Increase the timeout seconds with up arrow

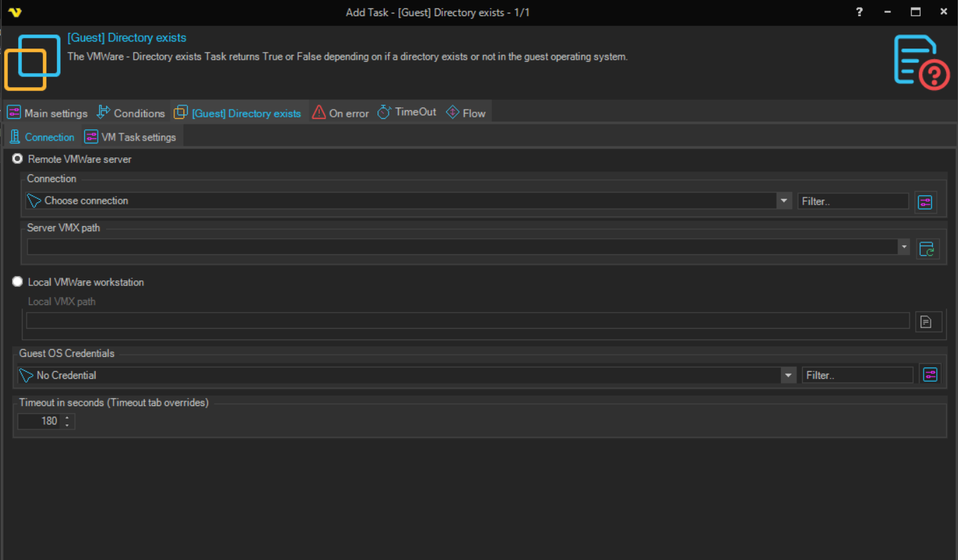[67, 417]
